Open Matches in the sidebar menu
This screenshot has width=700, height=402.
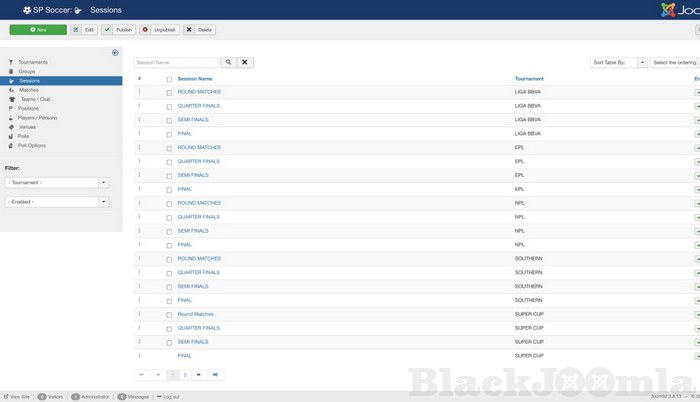(29, 89)
